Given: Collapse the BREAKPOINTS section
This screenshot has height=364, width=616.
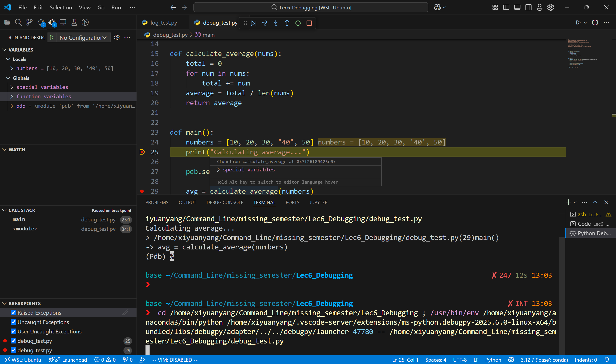Looking at the screenshot, I should (x=4, y=304).
